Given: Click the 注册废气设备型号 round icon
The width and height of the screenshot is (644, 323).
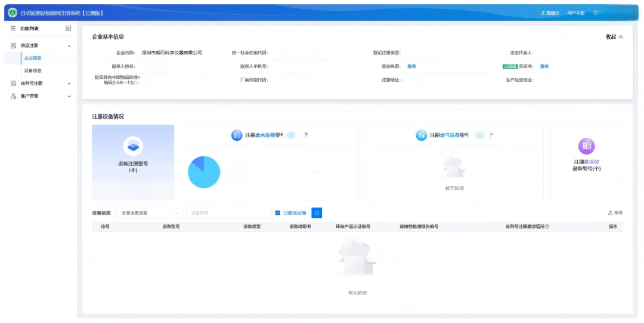Looking at the screenshot, I should point(422,135).
